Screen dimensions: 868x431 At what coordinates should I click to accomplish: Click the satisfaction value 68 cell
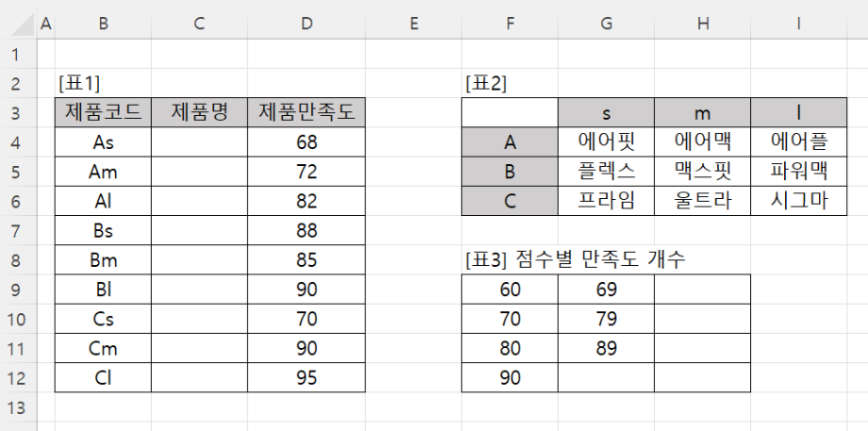pyautogui.click(x=307, y=143)
